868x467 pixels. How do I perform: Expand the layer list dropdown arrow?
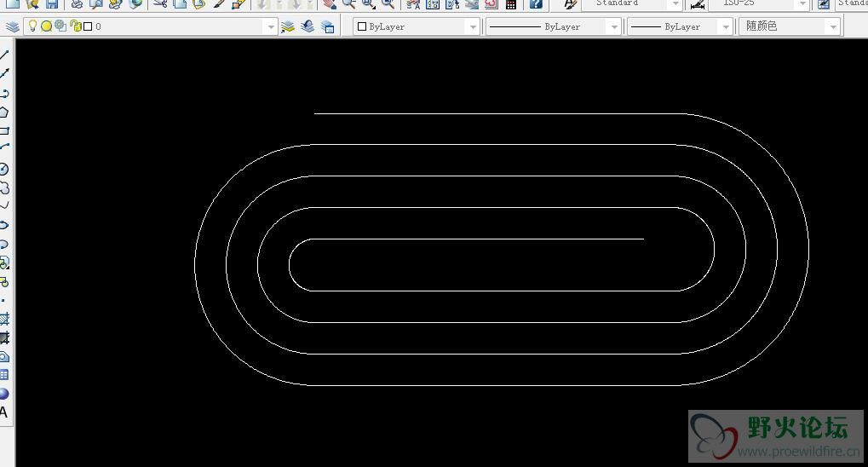coord(270,26)
